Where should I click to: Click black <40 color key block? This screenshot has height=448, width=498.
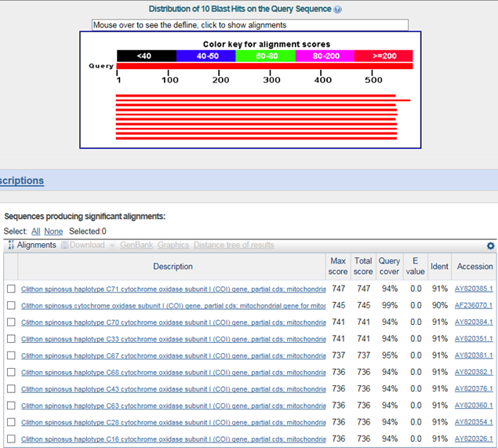[x=147, y=56]
